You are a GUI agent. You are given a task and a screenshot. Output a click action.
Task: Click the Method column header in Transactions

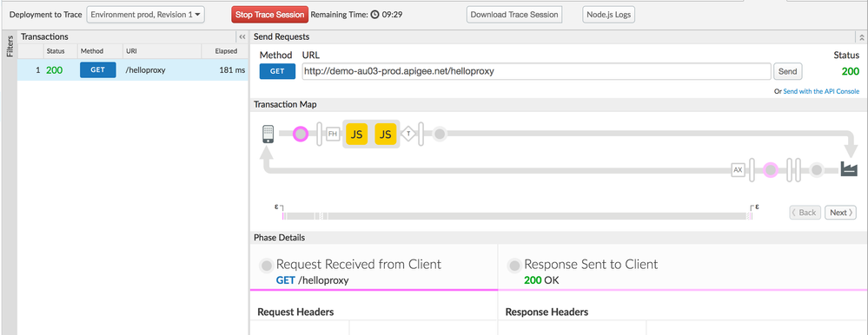tap(92, 51)
